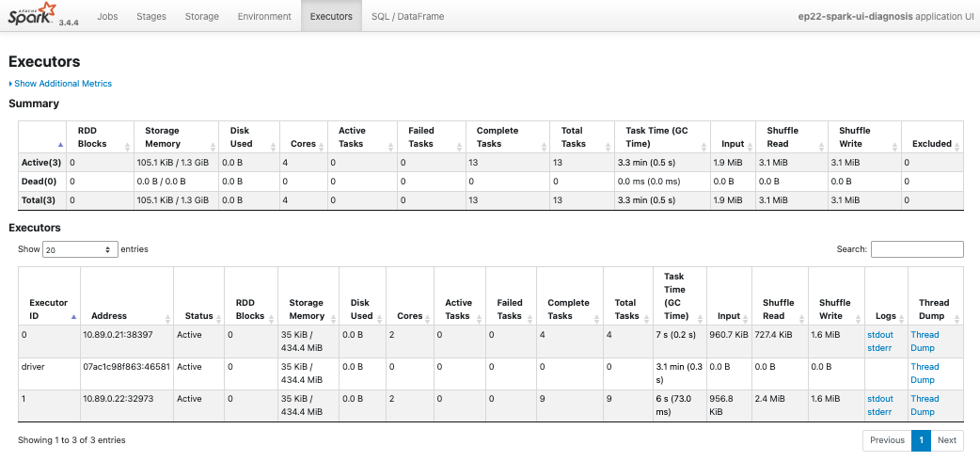
Task: Click the Active(3) summary row label
Action: pos(42,163)
